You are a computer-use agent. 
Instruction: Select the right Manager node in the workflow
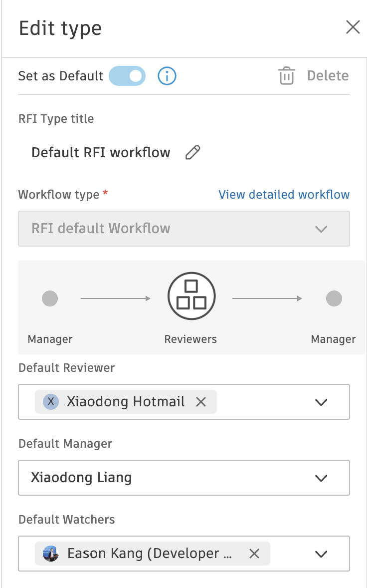pyautogui.click(x=334, y=298)
